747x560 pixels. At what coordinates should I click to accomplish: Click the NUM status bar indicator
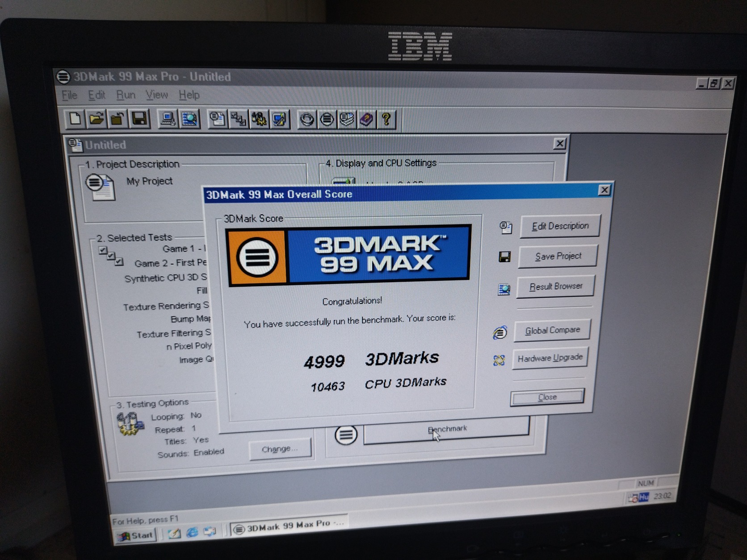pyautogui.click(x=646, y=483)
